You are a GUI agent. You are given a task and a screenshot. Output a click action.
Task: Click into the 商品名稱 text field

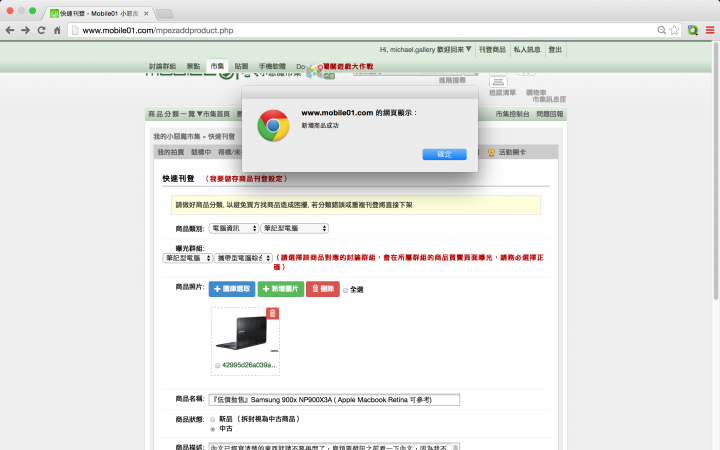pos(334,400)
